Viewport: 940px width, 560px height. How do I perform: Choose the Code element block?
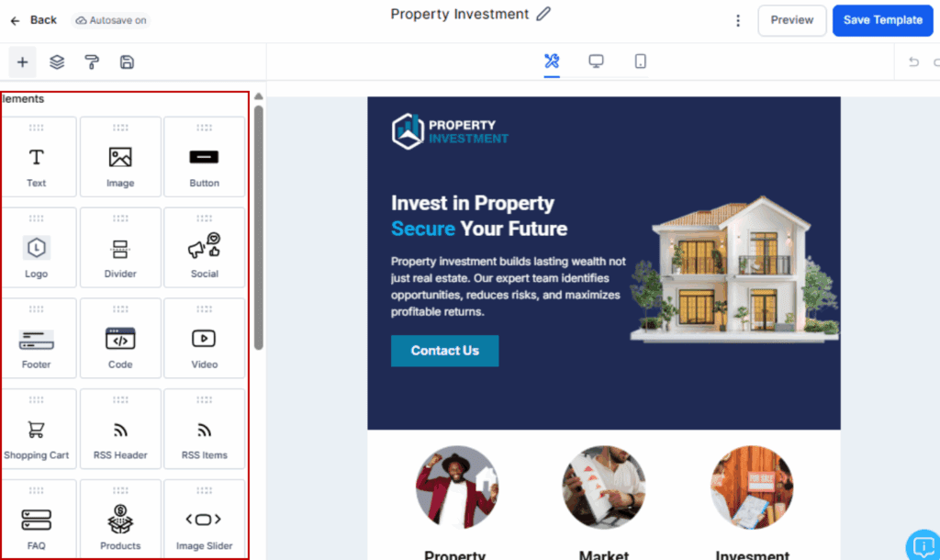point(120,339)
